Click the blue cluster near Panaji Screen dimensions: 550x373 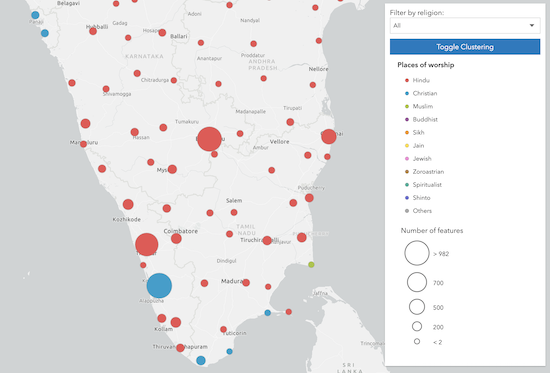[35, 15]
